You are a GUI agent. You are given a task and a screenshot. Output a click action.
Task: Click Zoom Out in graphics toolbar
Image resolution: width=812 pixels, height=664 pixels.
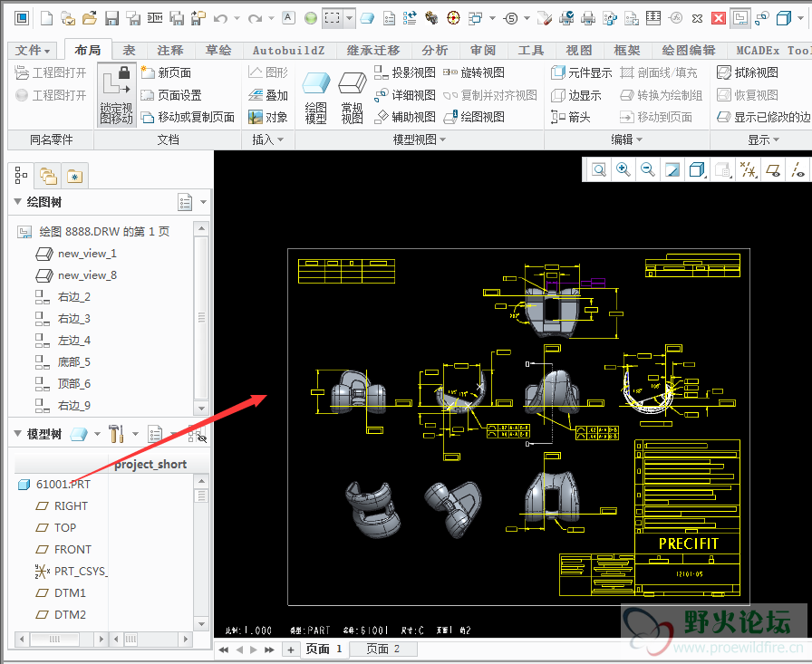pos(647,169)
